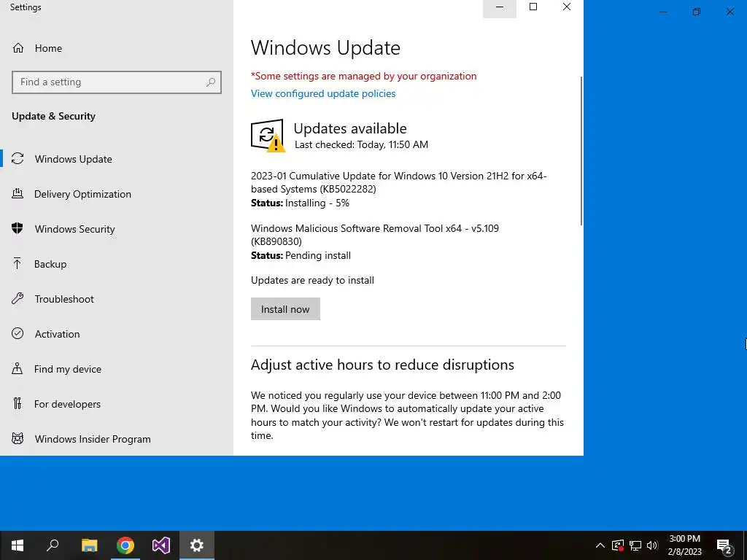Minimize the background window behind Settings
Screen dimensions: 747x560
pyautogui.click(x=662, y=12)
